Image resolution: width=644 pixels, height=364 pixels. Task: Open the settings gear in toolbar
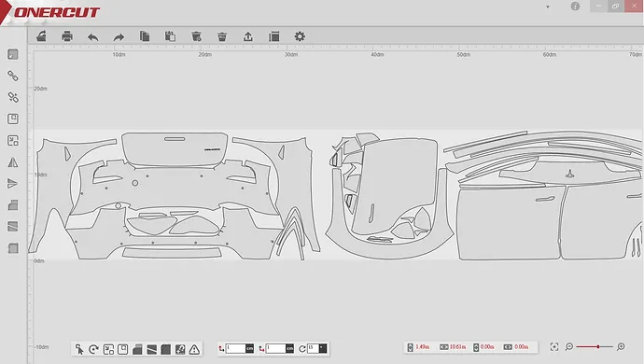[x=300, y=36]
